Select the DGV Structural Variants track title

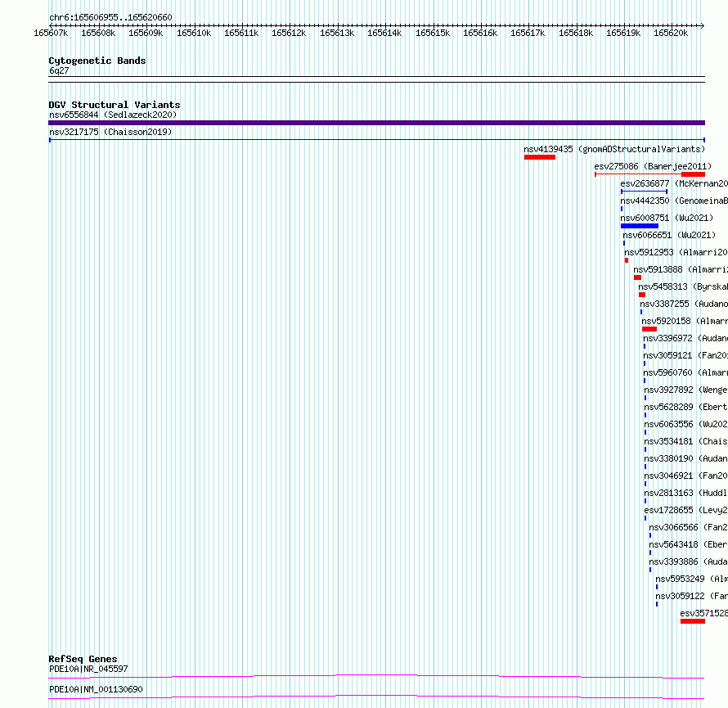coord(115,105)
